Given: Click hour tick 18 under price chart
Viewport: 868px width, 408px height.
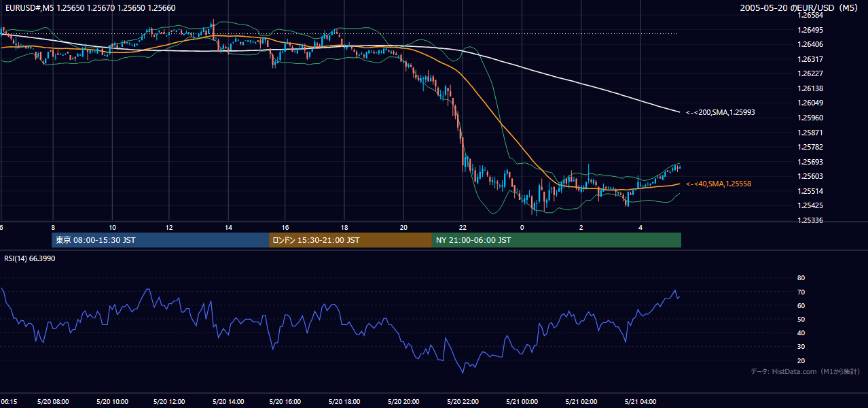Looking at the screenshot, I should tap(344, 227).
